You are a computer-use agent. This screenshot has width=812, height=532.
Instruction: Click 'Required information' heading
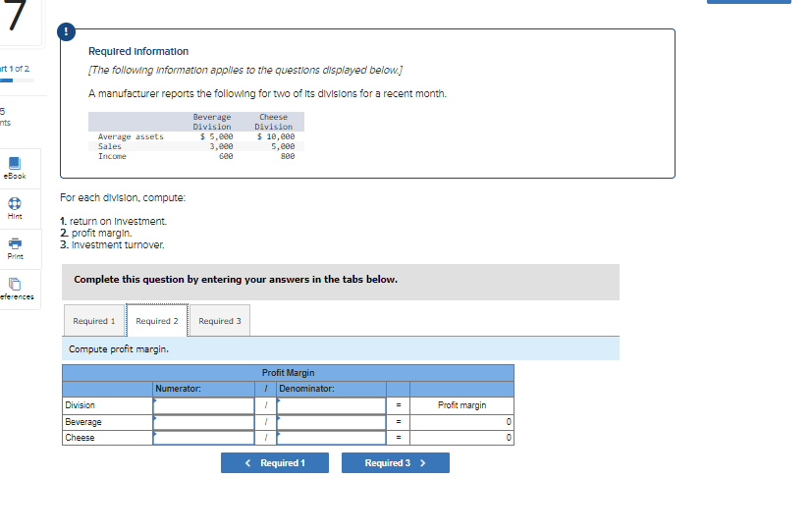click(138, 51)
